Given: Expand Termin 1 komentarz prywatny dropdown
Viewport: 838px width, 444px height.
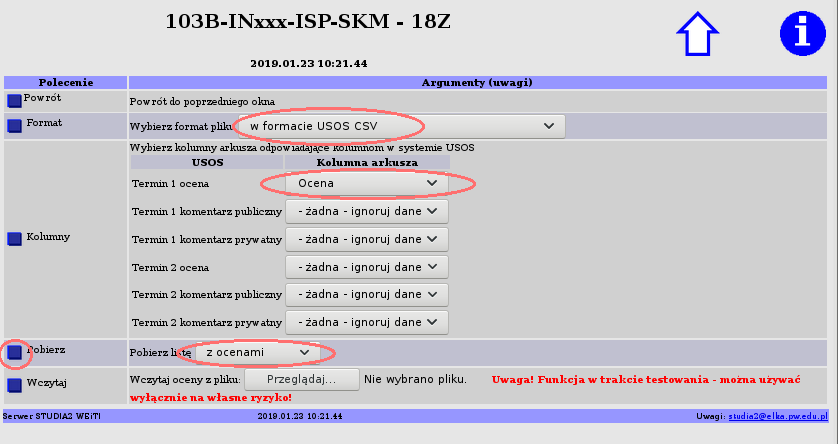Looking at the screenshot, I should point(367,239).
